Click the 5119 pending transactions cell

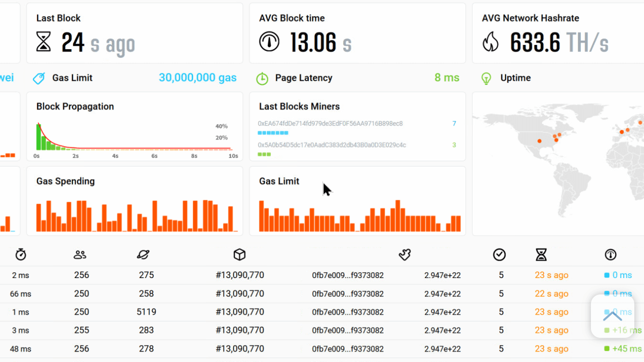146,312
